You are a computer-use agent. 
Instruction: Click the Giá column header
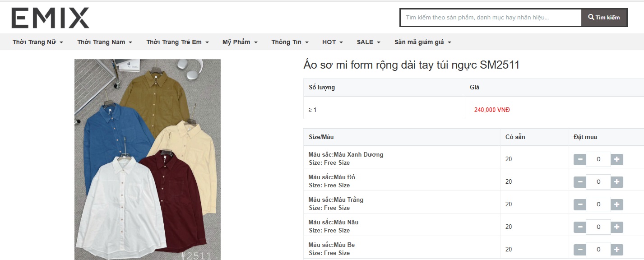click(x=474, y=87)
